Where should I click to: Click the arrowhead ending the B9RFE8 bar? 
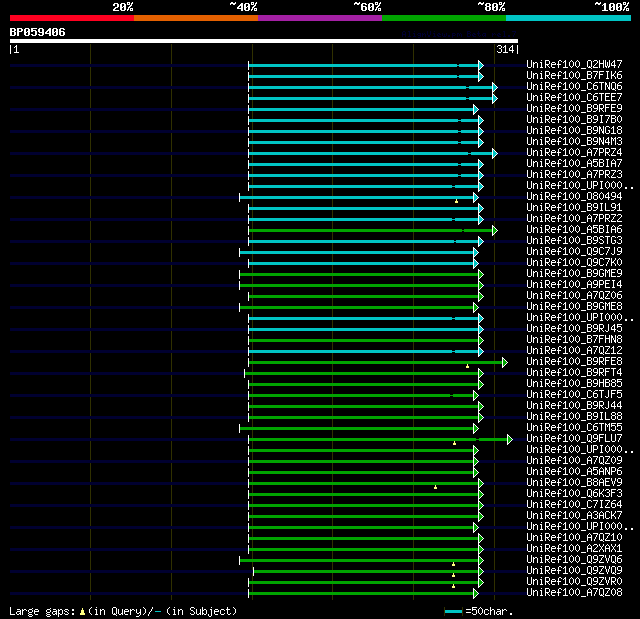point(504,362)
